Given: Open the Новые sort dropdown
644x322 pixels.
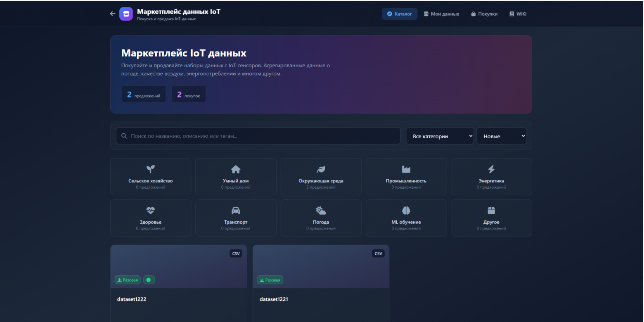Looking at the screenshot, I should click(x=501, y=136).
